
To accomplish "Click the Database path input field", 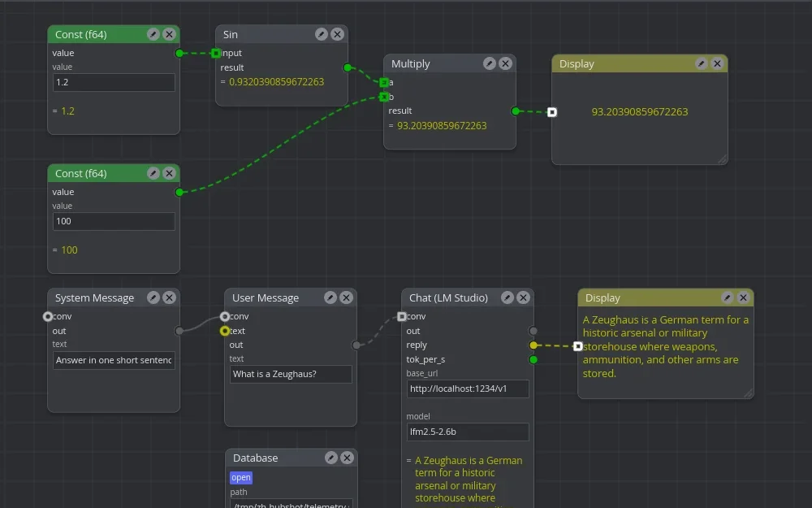I will tap(291, 503).
